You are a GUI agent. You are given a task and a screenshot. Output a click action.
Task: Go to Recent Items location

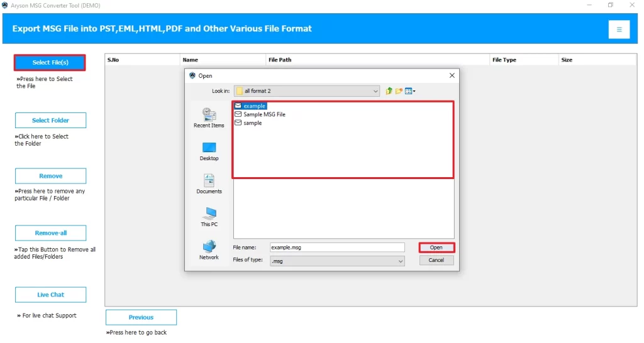point(209,118)
